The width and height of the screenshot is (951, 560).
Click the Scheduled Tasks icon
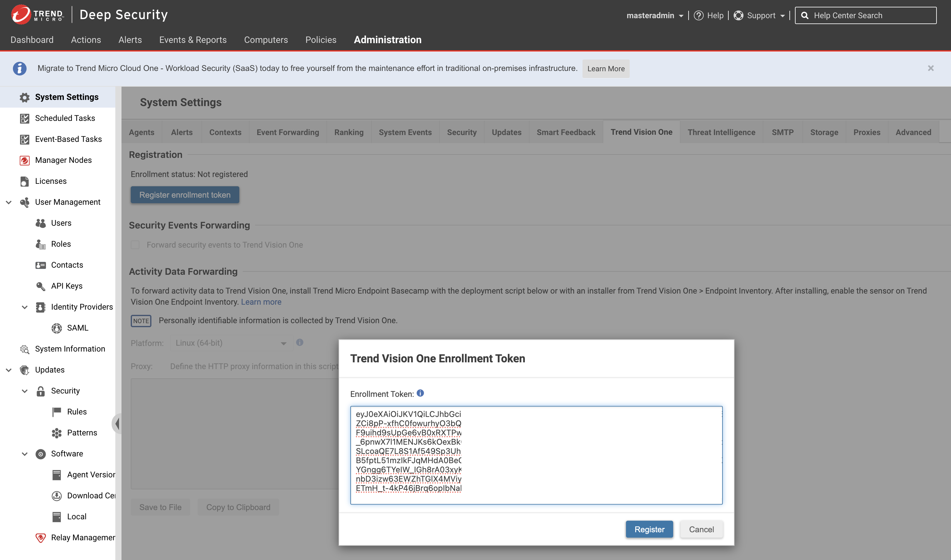coord(25,118)
